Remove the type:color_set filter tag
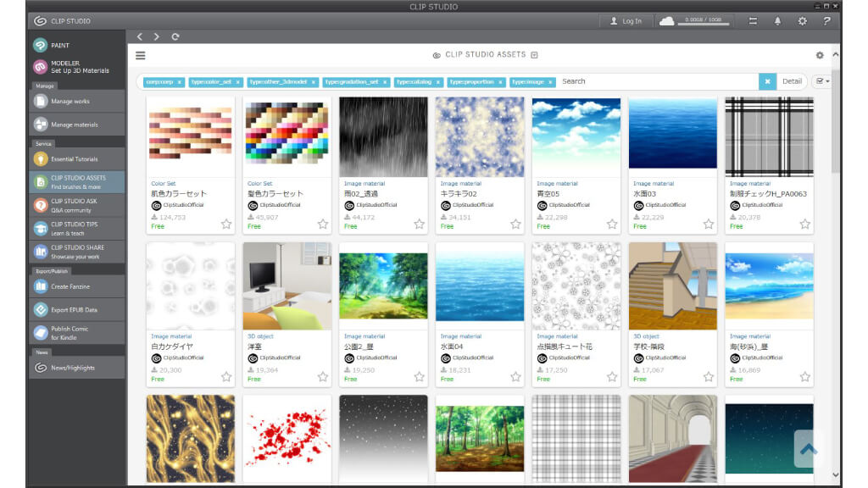Viewport: 868px width, 488px height. tap(239, 82)
